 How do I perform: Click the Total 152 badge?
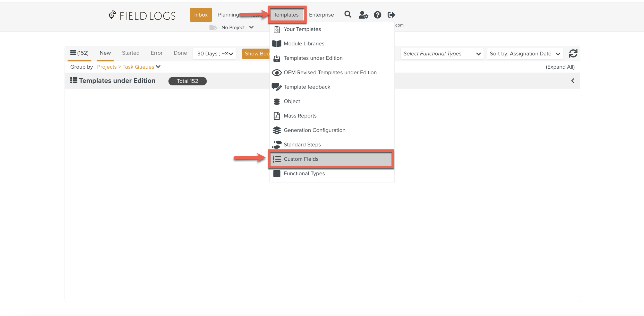(187, 81)
